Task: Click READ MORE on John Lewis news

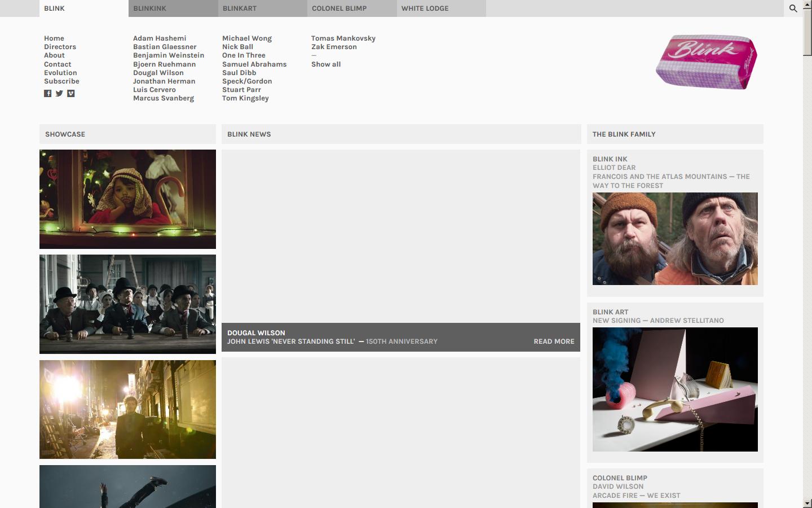Action: click(554, 341)
